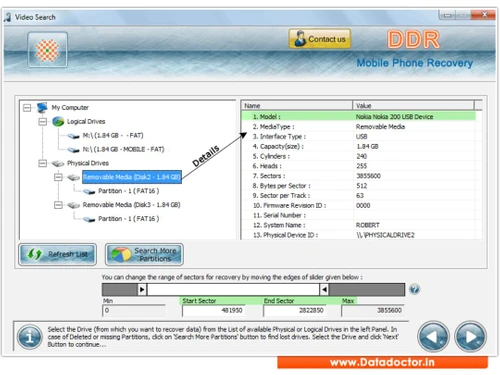Screen dimensions: 500x375
Task: Click the 'Nokia Nokia 200 USB Device' value
Action: pos(394,117)
